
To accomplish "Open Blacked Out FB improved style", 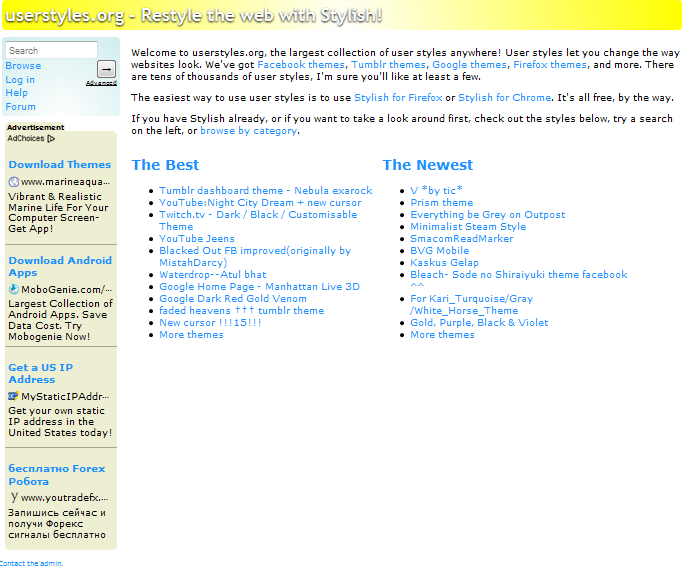I will [255, 257].
